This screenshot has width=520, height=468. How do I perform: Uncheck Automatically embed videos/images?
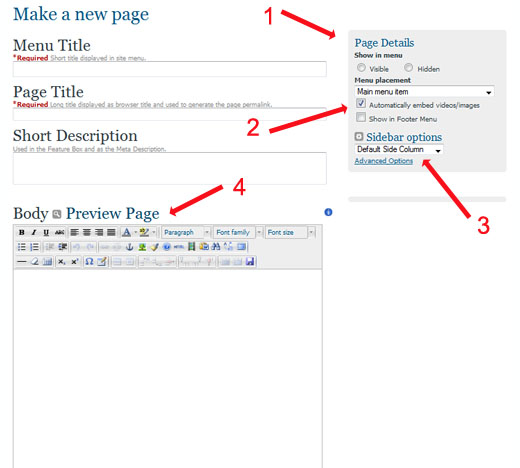pyautogui.click(x=361, y=103)
